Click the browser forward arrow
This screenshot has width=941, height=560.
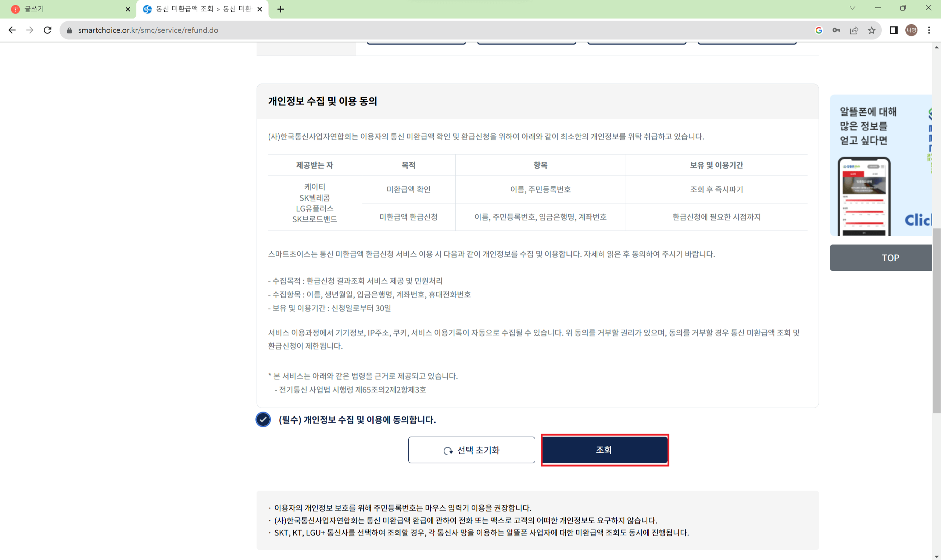pyautogui.click(x=30, y=30)
